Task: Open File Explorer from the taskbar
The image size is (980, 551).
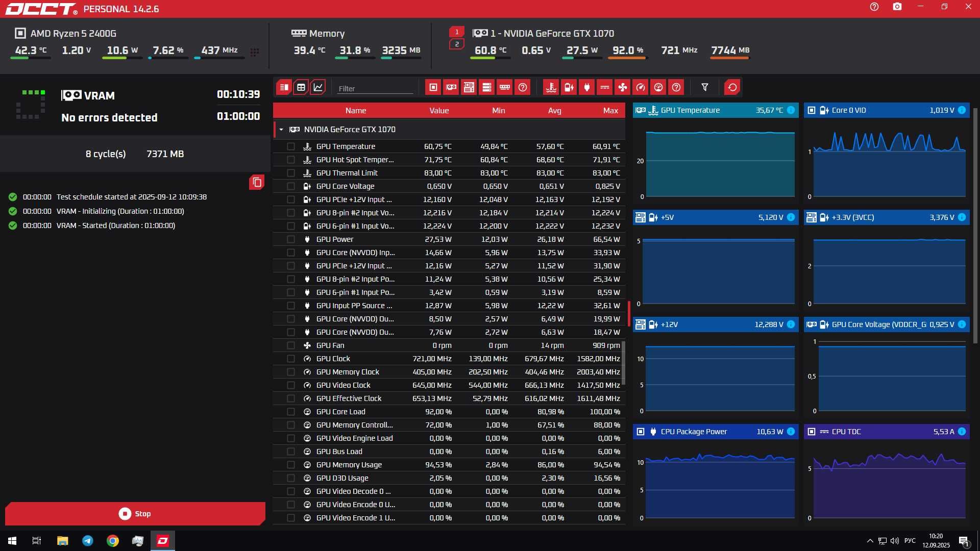Action: click(x=62, y=541)
